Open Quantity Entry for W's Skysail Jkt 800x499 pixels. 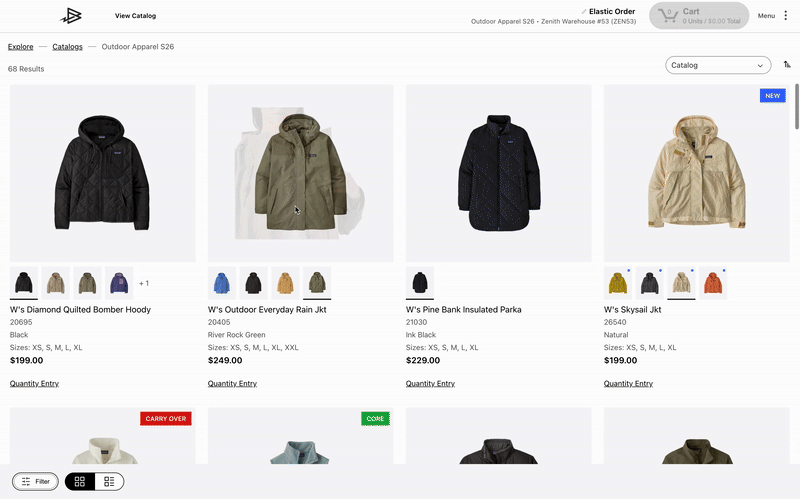pyautogui.click(x=628, y=383)
